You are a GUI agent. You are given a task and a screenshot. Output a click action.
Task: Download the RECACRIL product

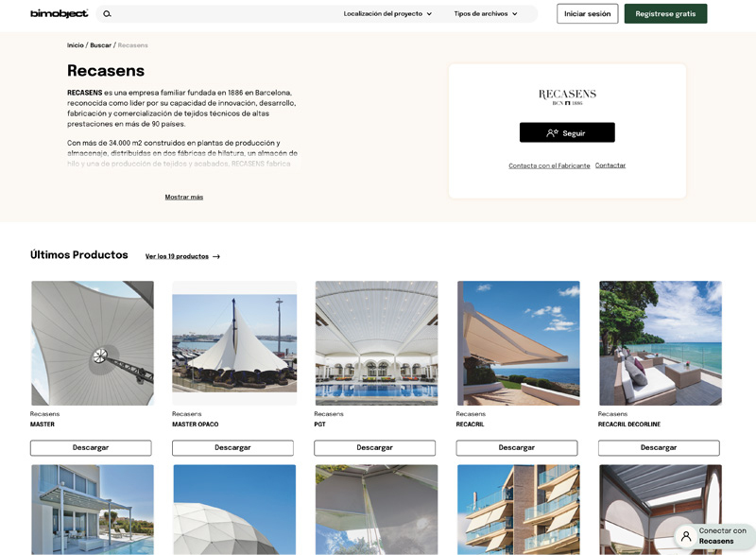coord(517,448)
